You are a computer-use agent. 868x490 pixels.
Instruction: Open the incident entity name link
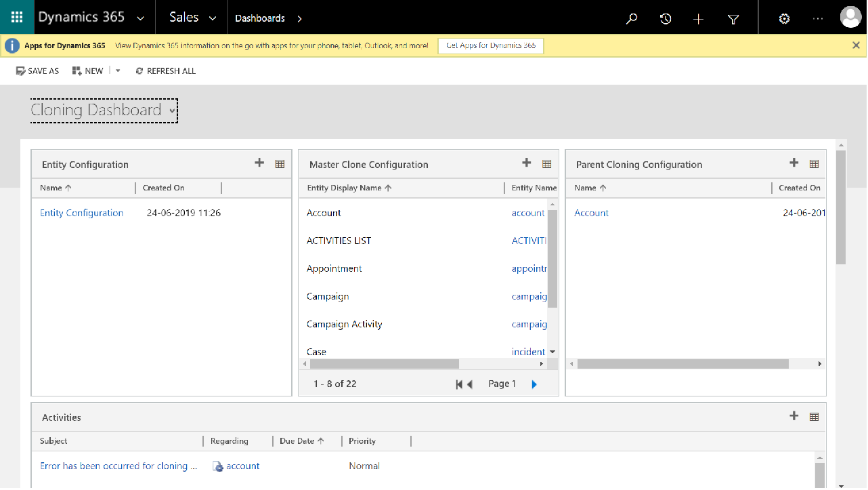coord(528,352)
